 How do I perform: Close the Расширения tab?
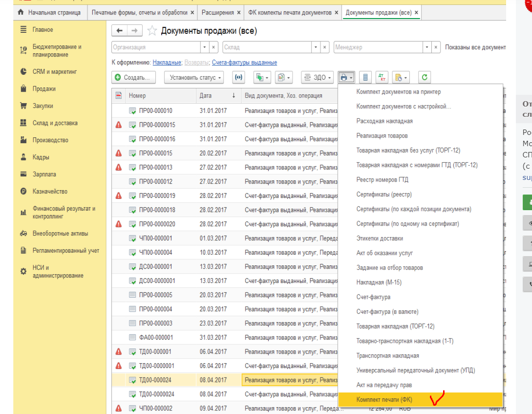pos(238,12)
